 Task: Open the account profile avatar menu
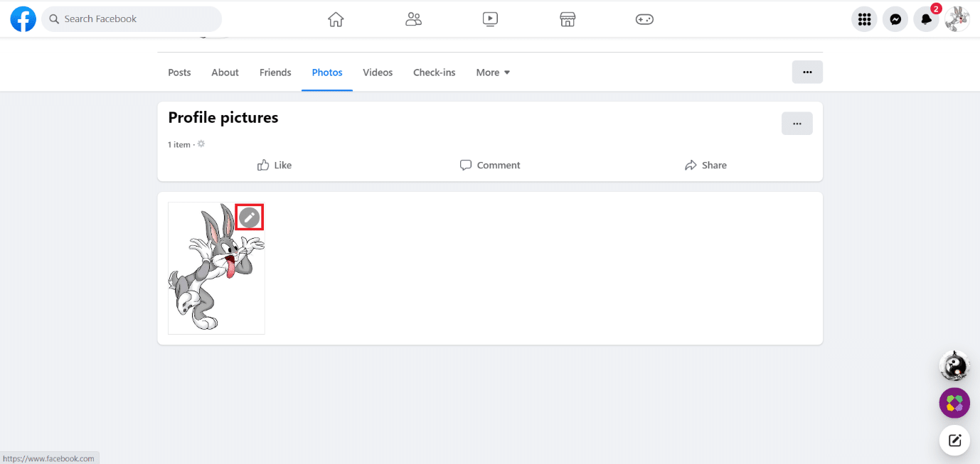pyautogui.click(x=957, y=19)
